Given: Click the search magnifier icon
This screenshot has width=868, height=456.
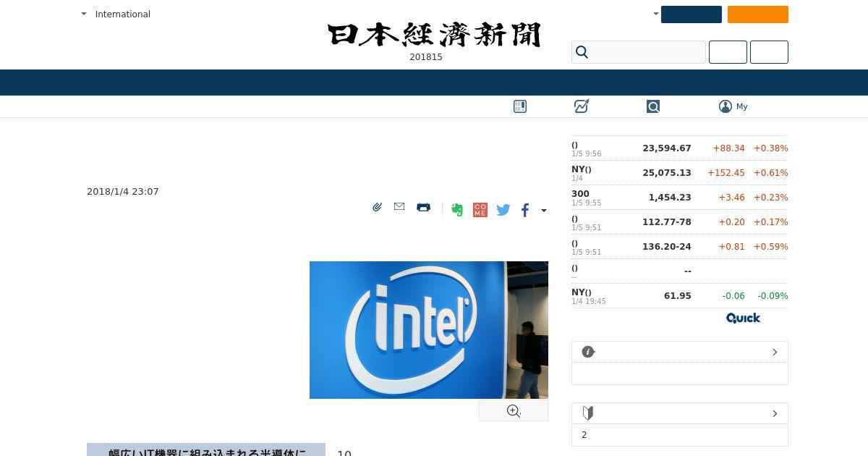Looking at the screenshot, I should click(582, 52).
